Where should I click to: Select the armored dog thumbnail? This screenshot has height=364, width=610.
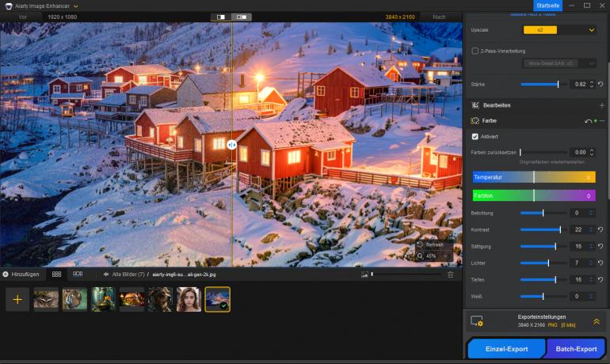[160, 300]
